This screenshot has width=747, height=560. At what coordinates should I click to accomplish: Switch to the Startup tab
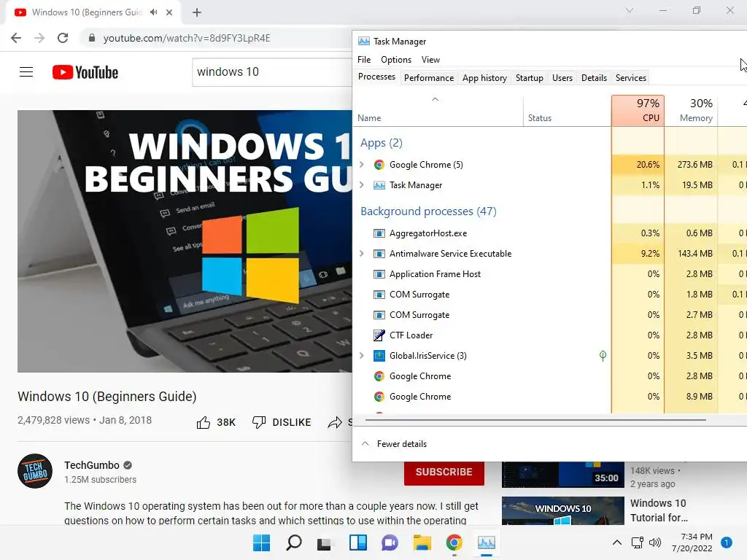click(530, 77)
